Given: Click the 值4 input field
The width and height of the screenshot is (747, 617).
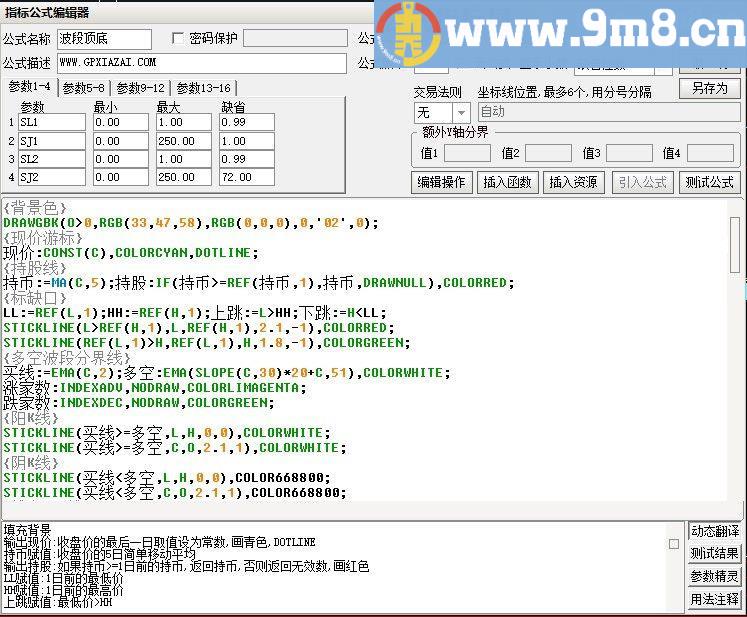Looking at the screenshot, I should coord(710,153).
